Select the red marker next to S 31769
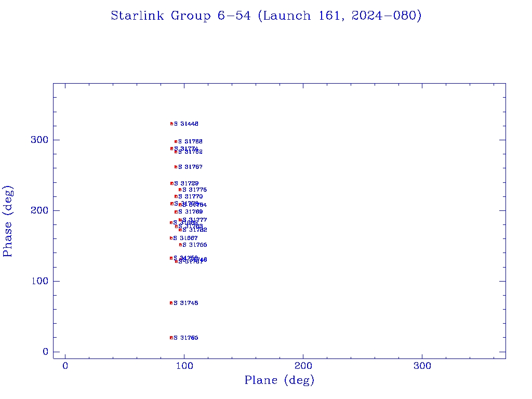Image resolution: width=532 pixels, height=399 pixels. [176, 212]
